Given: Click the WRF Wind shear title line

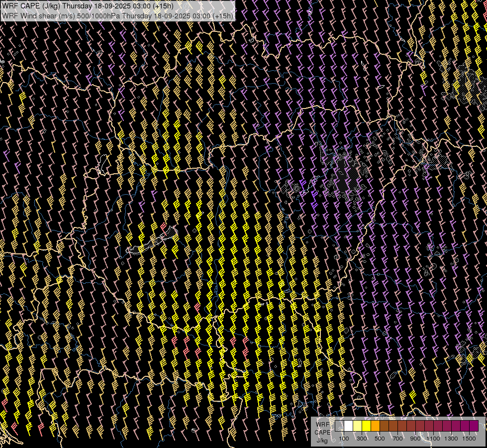Looking at the screenshot, I should click(117, 15).
